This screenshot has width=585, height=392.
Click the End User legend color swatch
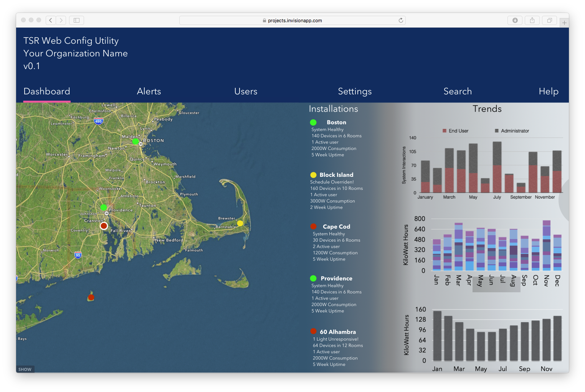[x=445, y=131]
